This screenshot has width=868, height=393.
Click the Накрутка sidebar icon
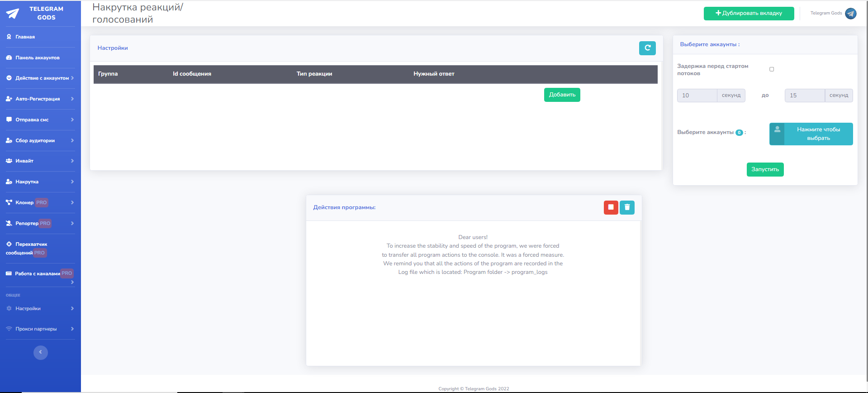point(9,182)
